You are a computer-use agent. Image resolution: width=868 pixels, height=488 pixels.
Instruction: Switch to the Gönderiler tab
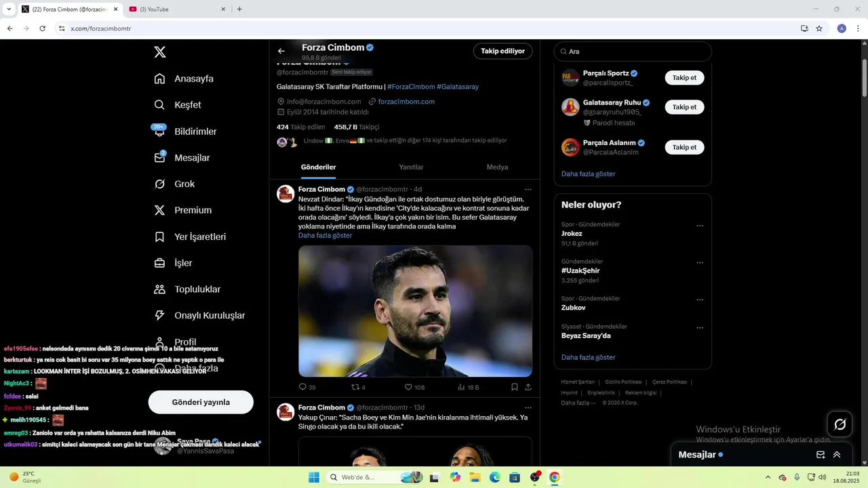pyautogui.click(x=318, y=167)
